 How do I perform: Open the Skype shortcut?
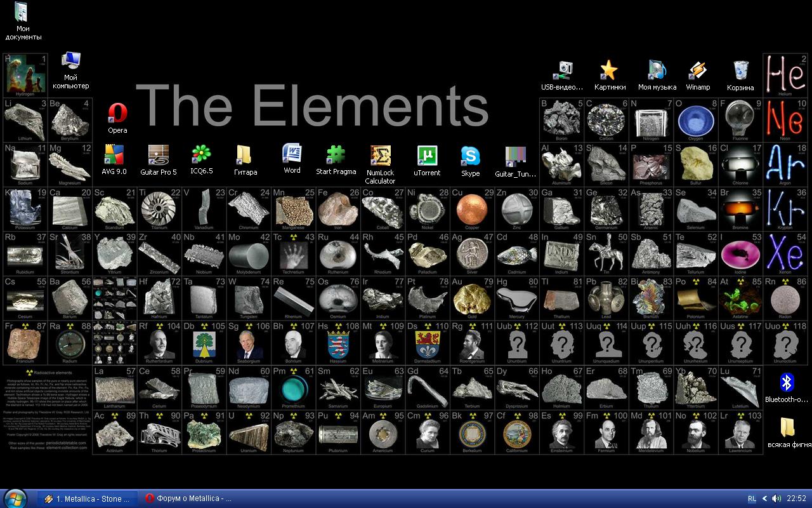pos(470,156)
